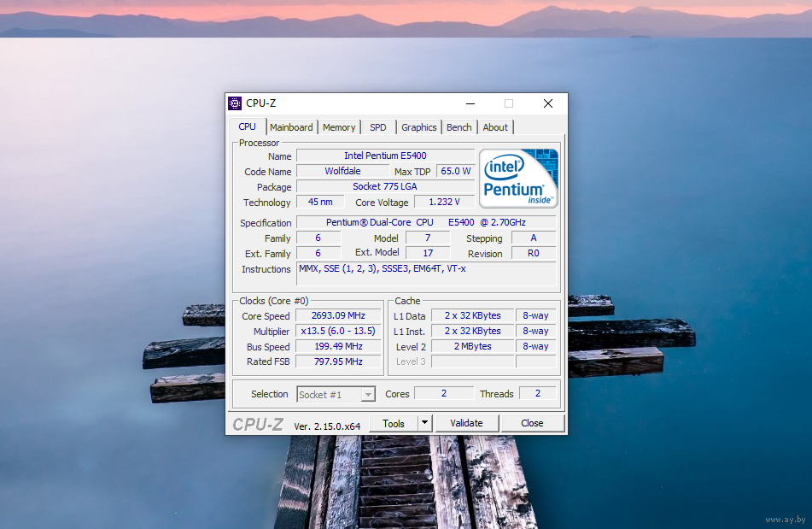Click the CPU-Z app icon in title bar
The image size is (812, 529).
tap(235, 103)
